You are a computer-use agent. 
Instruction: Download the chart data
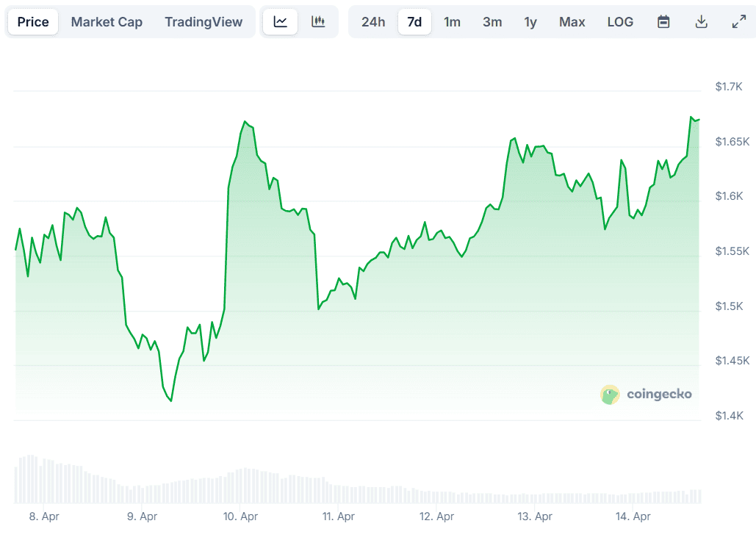pyautogui.click(x=702, y=22)
